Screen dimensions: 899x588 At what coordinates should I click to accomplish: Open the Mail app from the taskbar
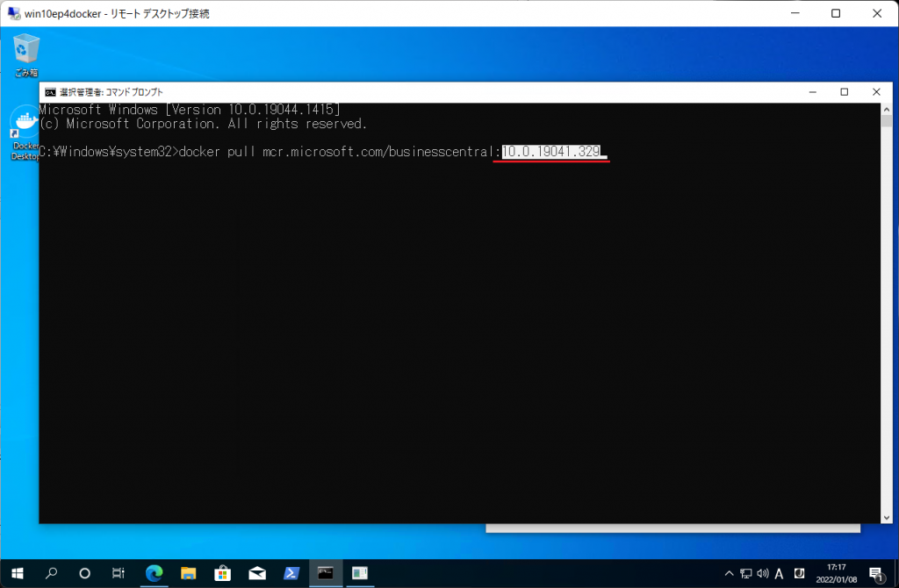257,573
